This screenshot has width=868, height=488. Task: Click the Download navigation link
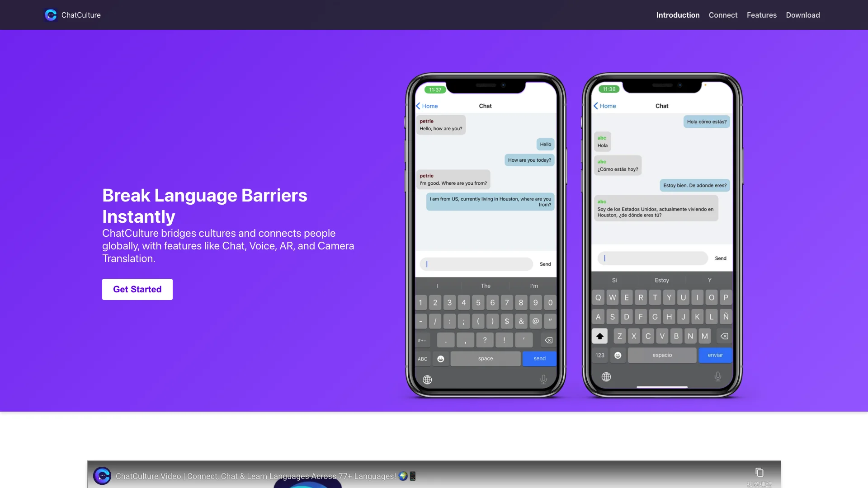click(x=803, y=14)
